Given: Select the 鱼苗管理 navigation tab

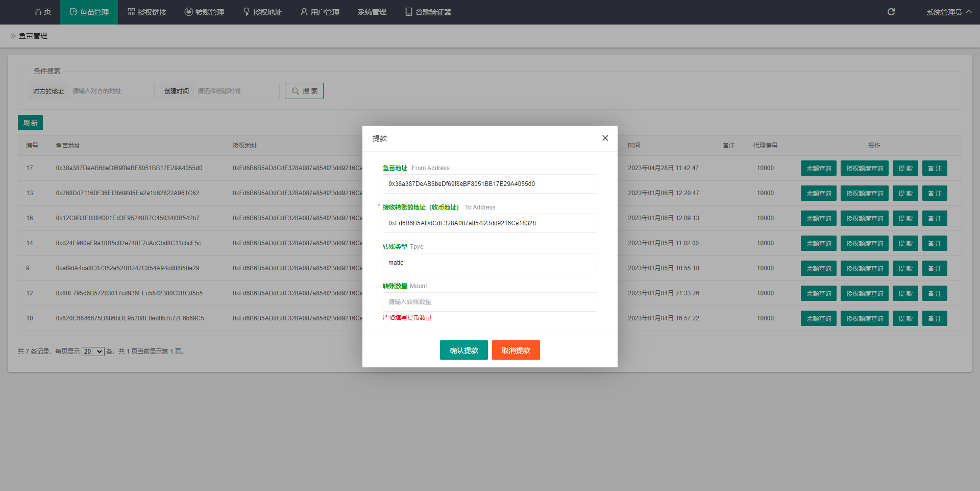Looking at the screenshot, I should (x=89, y=12).
